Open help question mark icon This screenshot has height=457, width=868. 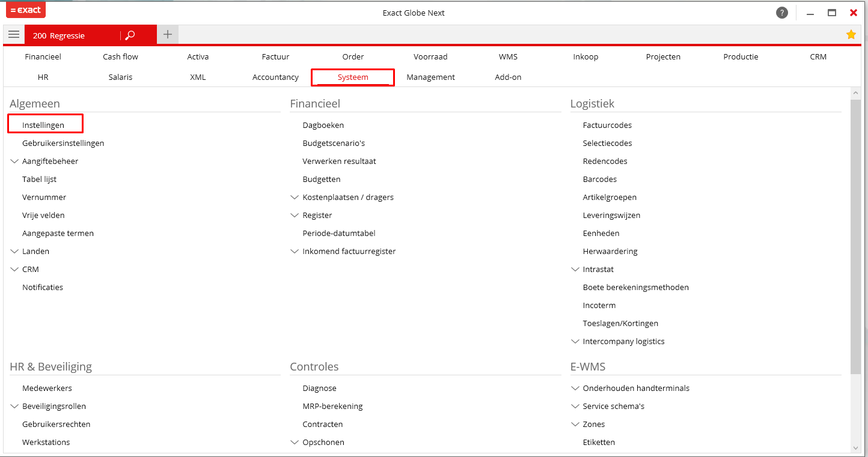coord(781,13)
